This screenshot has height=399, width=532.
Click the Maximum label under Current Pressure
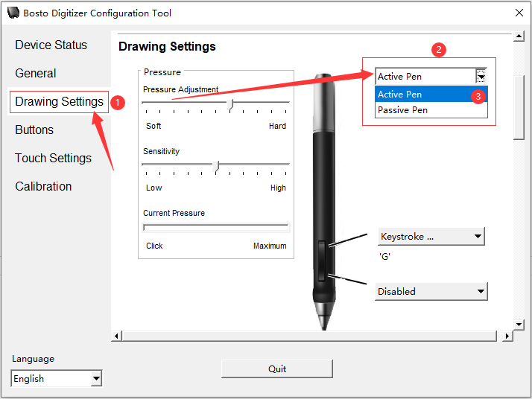(270, 246)
